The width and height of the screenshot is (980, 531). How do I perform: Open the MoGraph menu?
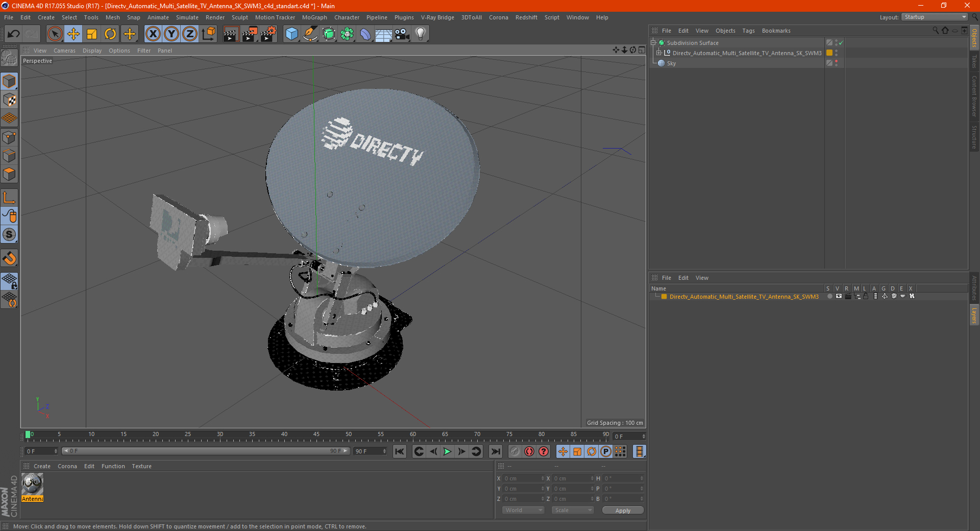pyautogui.click(x=314, y=17)
